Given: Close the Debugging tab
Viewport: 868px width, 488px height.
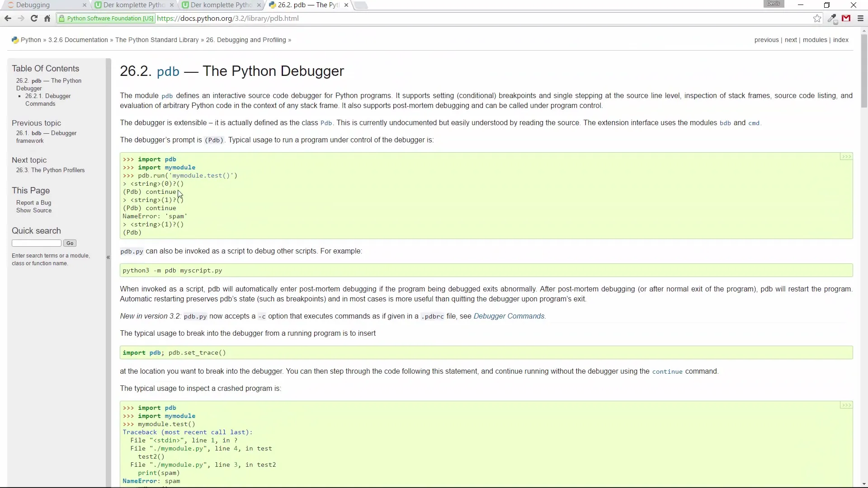Looking at the screenshot, I should [84, 5].
